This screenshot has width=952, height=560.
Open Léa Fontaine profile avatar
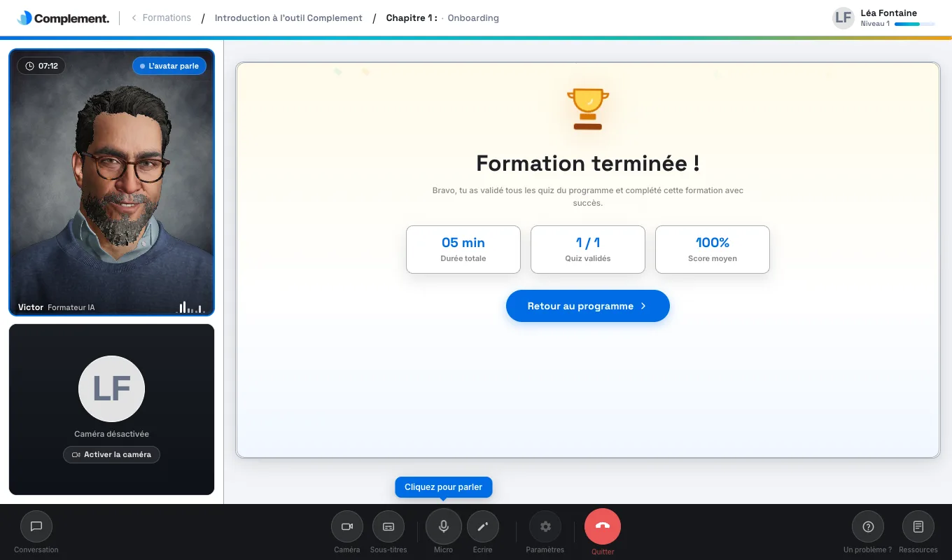[843, 17]
